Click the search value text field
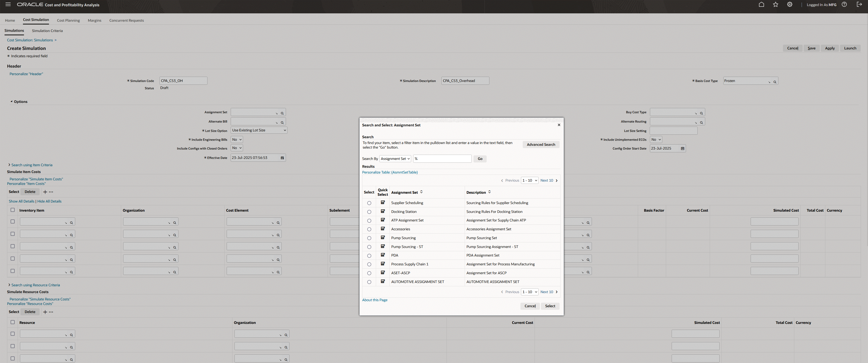The image size is (868, 363). [x=442, y=159]
